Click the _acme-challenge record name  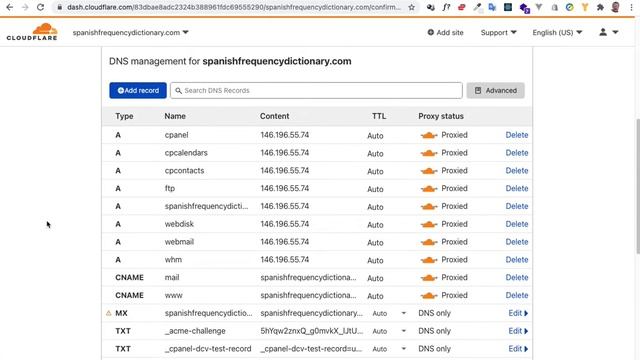click(195, 331)
